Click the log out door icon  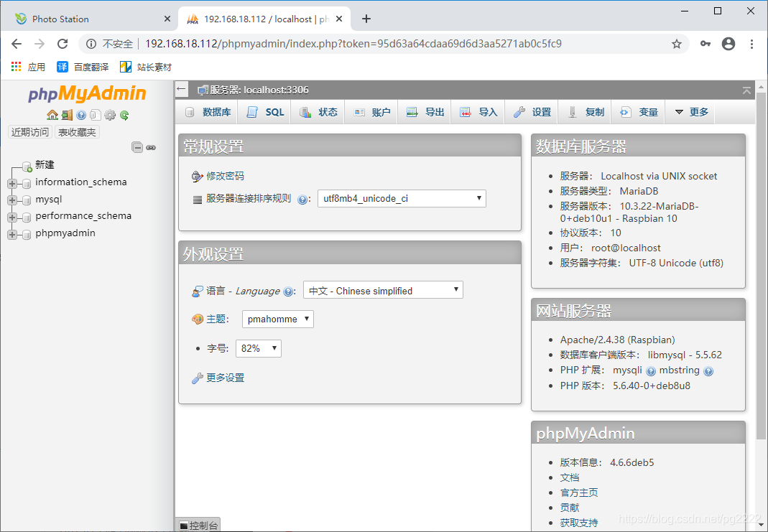click(67, 115)
